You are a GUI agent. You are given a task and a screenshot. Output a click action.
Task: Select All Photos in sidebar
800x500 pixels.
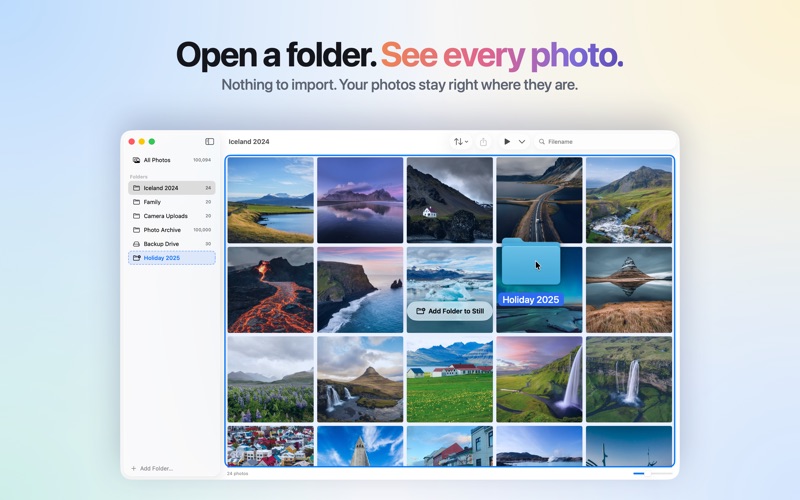coord(171,160)
